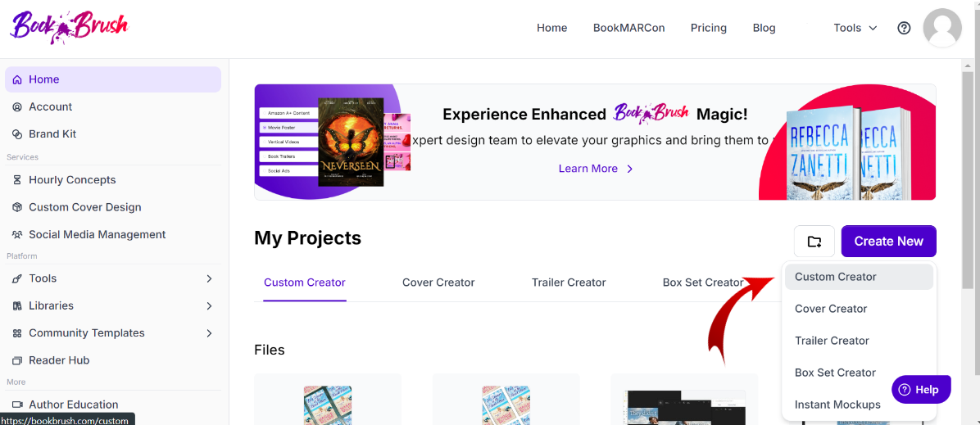
Task: Switch to the Cover Creator projects tab
Action: tap(438, 283)
